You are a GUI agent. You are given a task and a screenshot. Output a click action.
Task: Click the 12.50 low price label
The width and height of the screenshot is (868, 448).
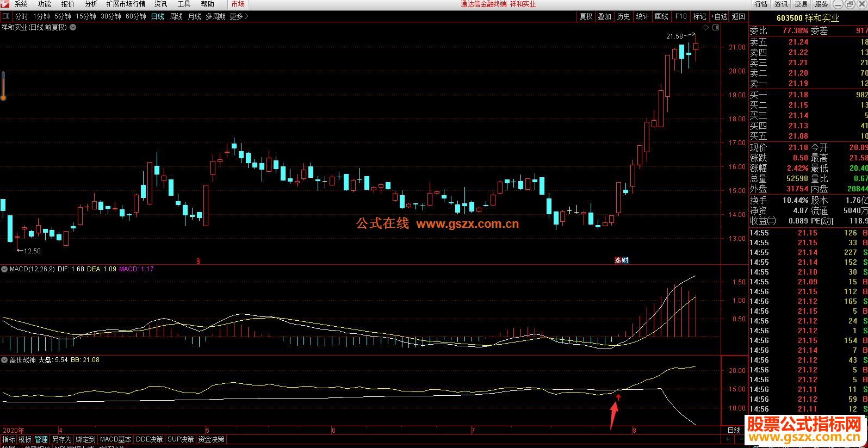[x=33, y=251]
